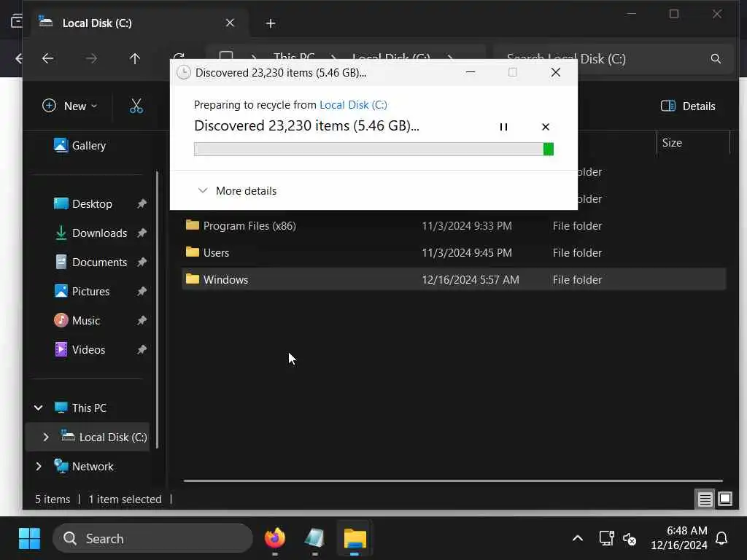Click the network tray icon

click(x=606, y=539)
